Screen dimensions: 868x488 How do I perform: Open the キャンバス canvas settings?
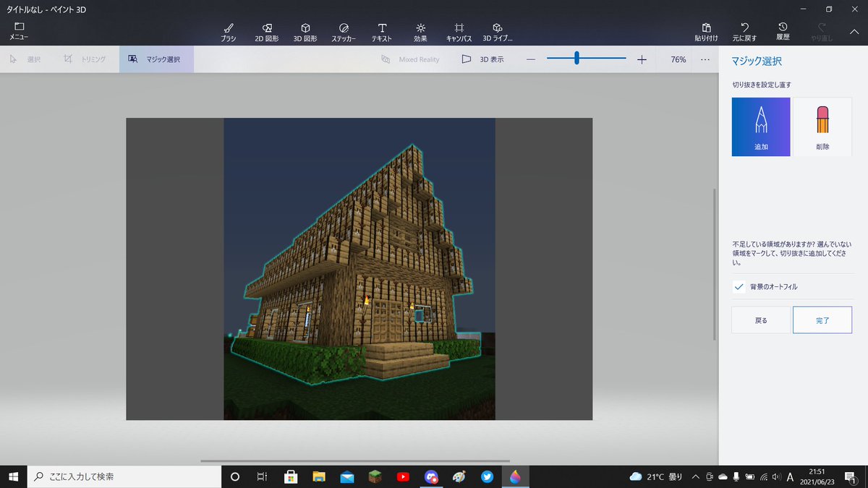click(x=459, y=32)
